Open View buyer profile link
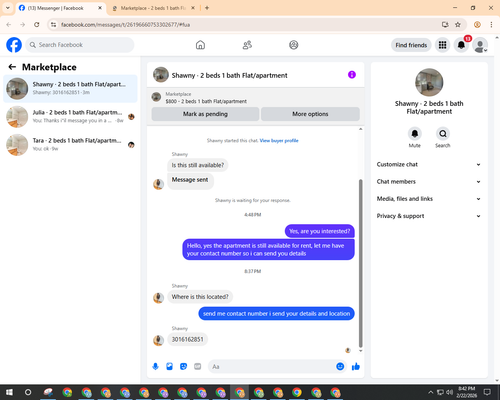 [279, 141]
